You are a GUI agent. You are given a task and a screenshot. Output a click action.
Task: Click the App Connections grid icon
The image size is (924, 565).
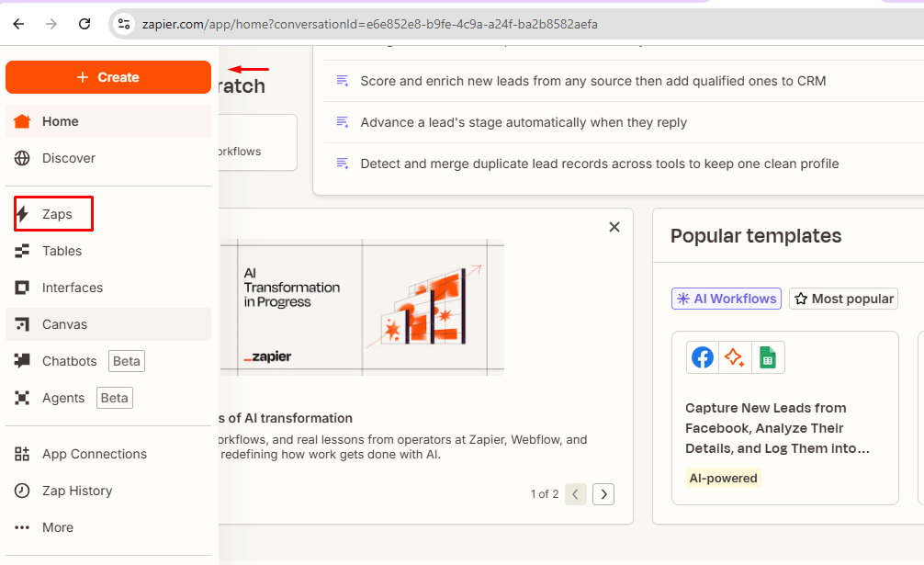click(x=23, y=454)
